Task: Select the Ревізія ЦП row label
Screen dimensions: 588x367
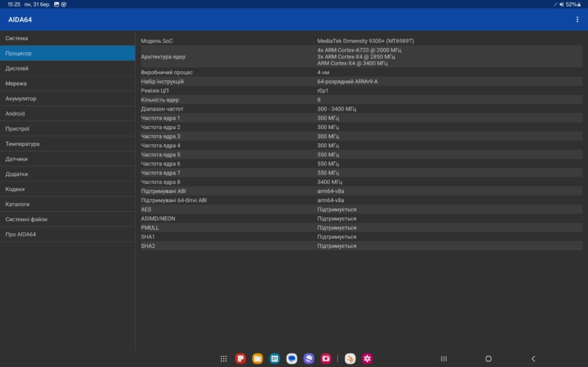Action: coord(155,90)
